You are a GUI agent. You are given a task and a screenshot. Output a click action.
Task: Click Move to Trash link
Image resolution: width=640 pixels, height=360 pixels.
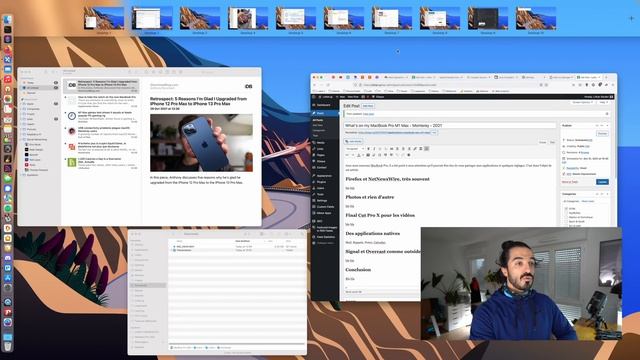pos(570,182)
